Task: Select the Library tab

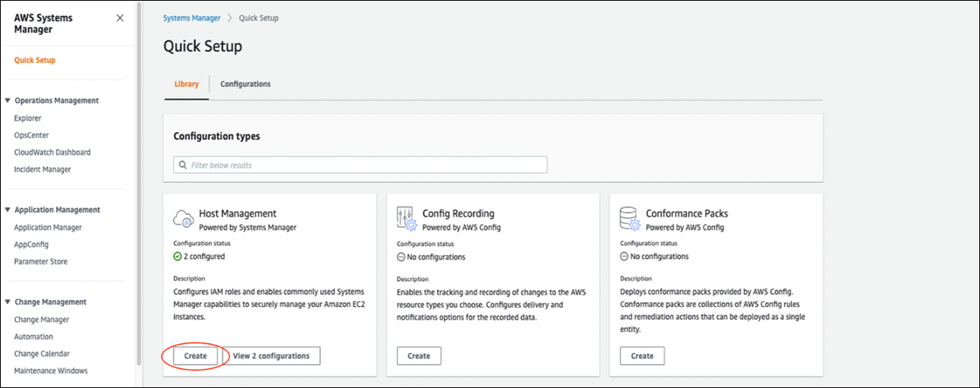Action: 187,84
